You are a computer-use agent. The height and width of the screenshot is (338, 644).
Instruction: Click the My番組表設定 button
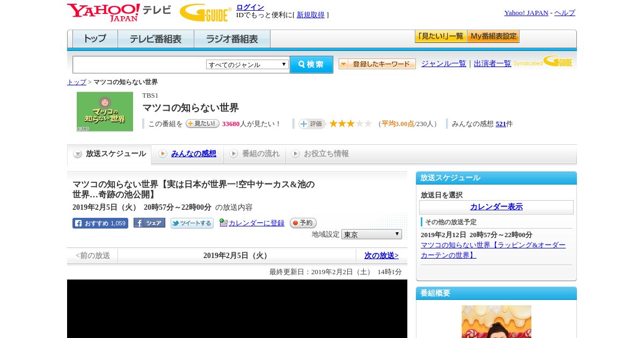pyautogui.click(x=493, y=36)
